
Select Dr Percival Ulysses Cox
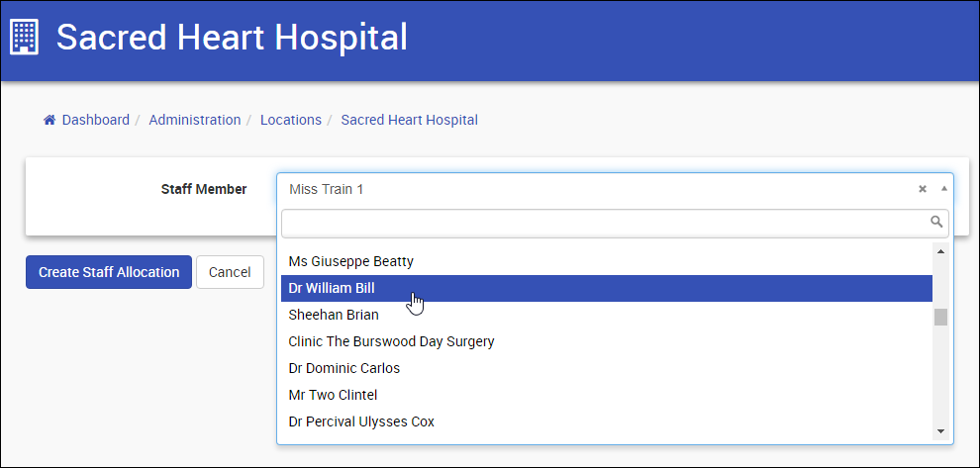(x=607, y=422)
